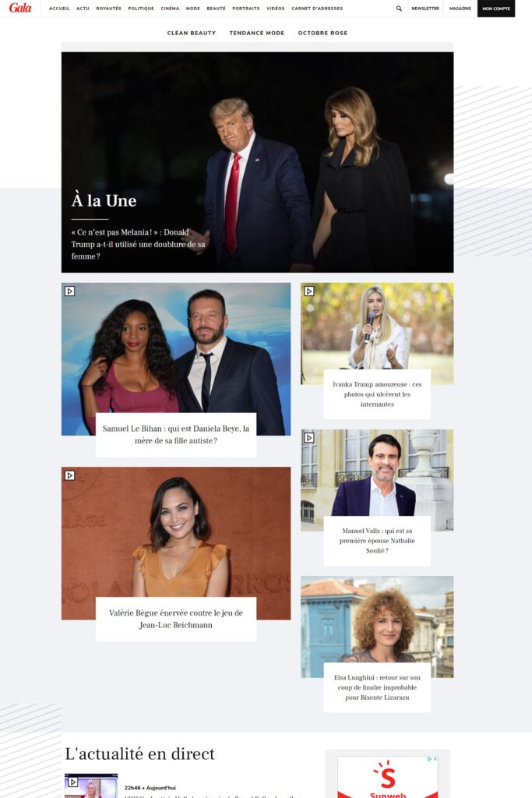
Task: Read the Melania doublure headline article
Action: pyautogui.click(x=139, y=244)
